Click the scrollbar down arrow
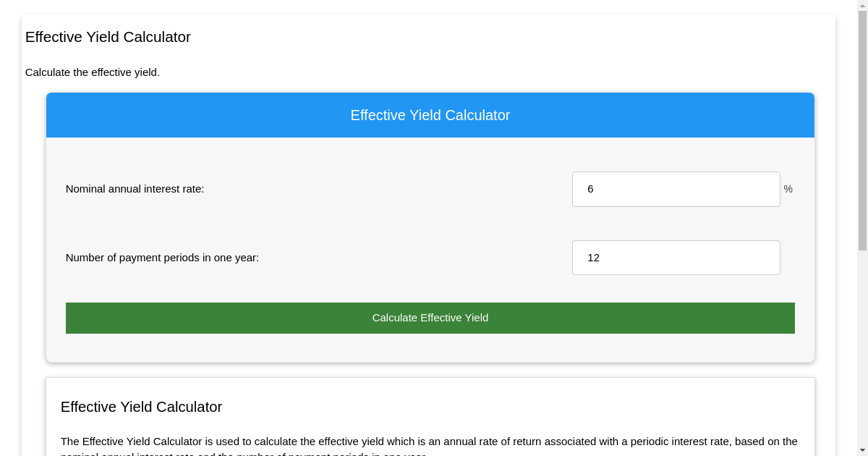Screen dimensions: 868x456 pos(861,449)
